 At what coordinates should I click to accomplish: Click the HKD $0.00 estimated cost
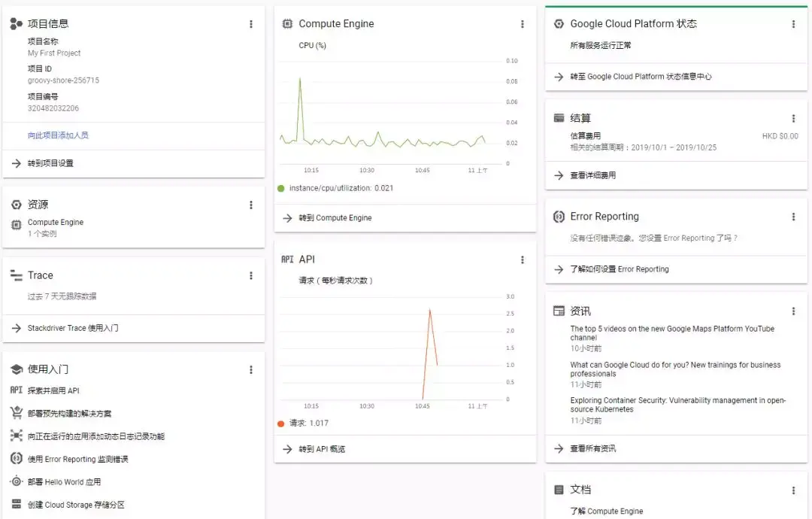click(x=780, y=136)
